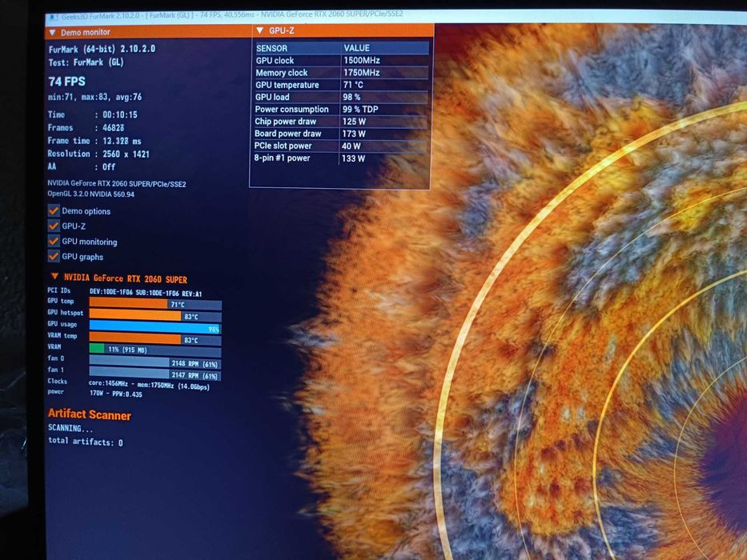Image resolution: width=747 pixels, height=560 pixels.
Task: Click the 74 FPS readout
Action: [x=66, y=82]
